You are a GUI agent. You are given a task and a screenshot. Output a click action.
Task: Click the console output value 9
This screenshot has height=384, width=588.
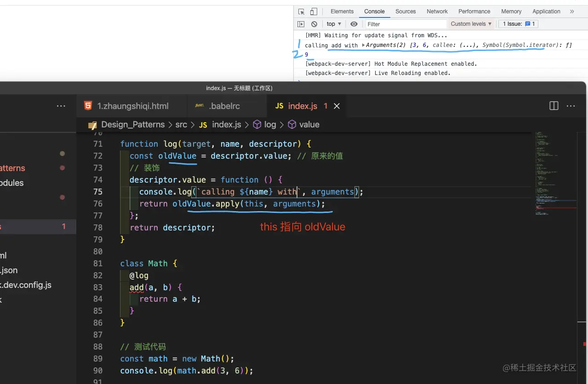pos(307,55)
